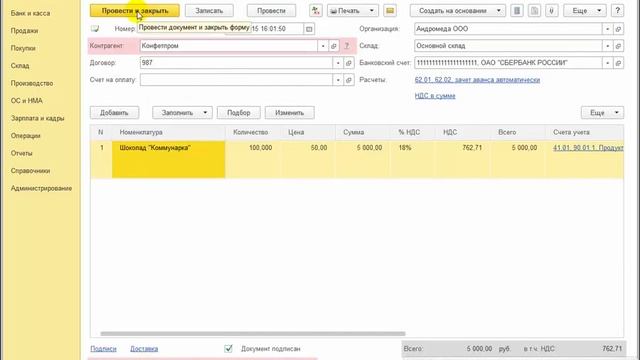The image size is (640, 360).
Task: Open the calendar picker next to date field
Action: [x=309, y=29]
